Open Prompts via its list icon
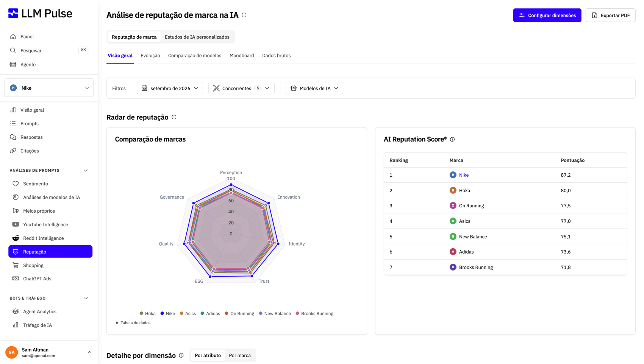This screenshot has width=644, height=364. 13,123
